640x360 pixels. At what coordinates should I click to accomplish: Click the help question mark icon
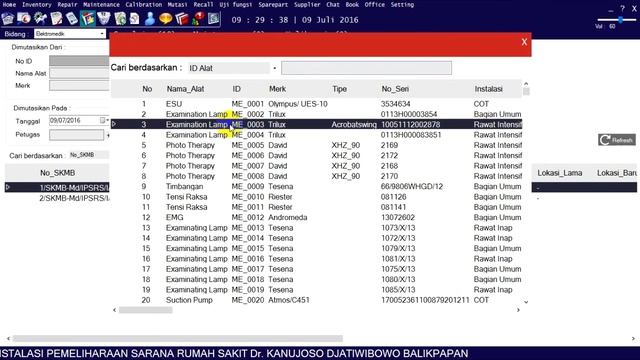pos(622,9)
